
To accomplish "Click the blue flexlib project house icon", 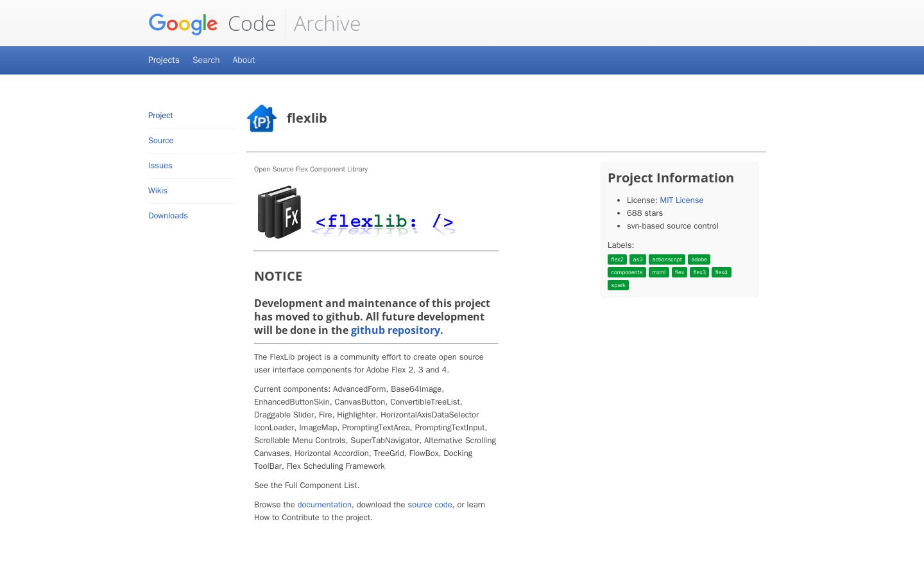I will (262, 118).
